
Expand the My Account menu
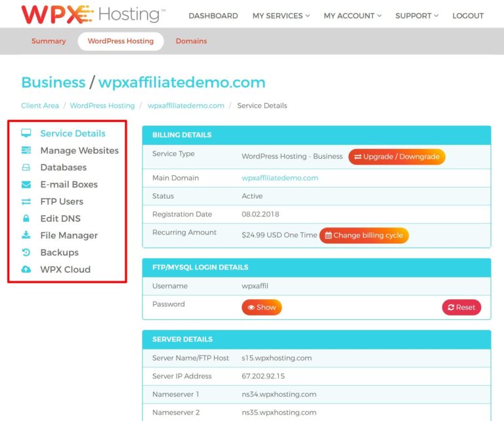tap(352, 16)
